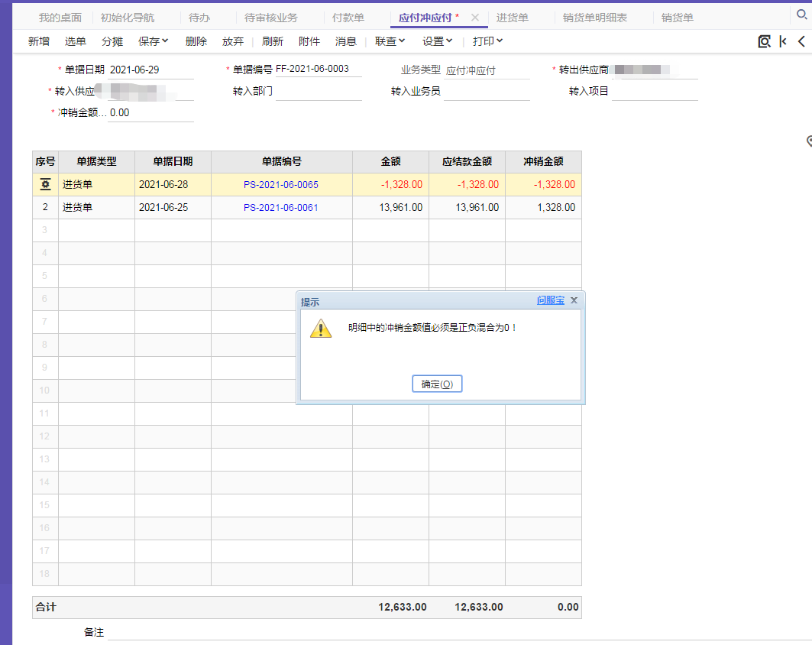Click the 序号 column header
This screenshot has height=645, width=812.
point(46,162)
